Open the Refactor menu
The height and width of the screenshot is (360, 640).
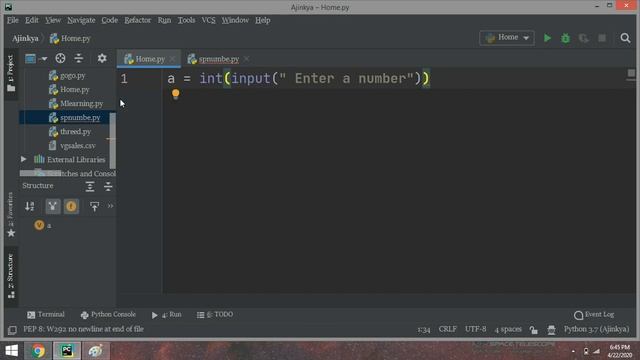click(138, 20)
